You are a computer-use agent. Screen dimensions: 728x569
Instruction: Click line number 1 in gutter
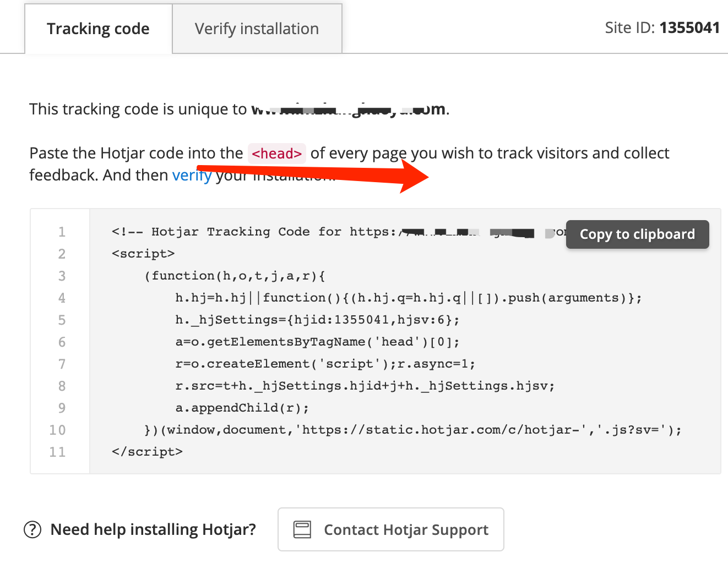[62, 232]
